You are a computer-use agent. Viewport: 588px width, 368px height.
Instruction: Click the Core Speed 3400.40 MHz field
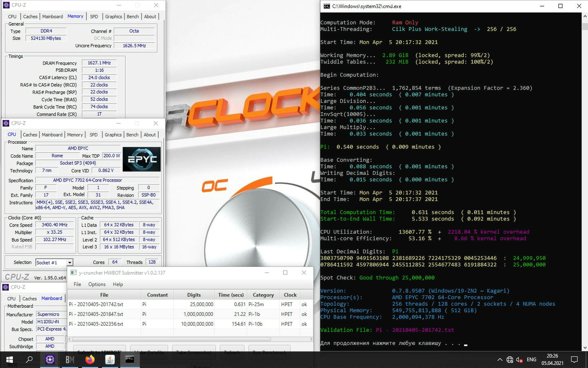pos(54,225)
